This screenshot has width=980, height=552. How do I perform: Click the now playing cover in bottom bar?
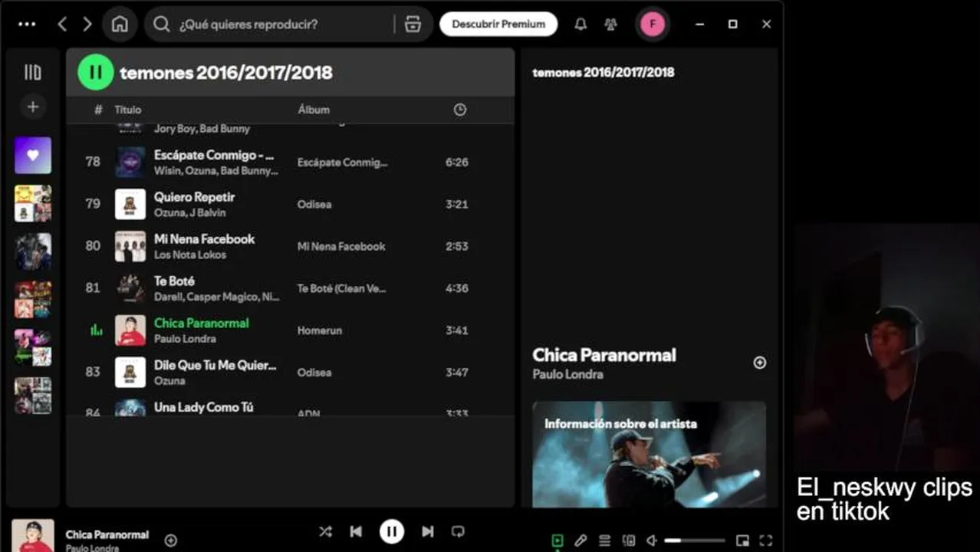33,536
